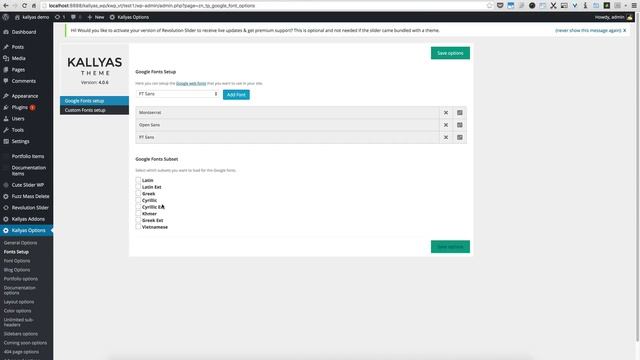
Task: Enable the Greek Ext subset checkbox
Action: coord(138,220)
